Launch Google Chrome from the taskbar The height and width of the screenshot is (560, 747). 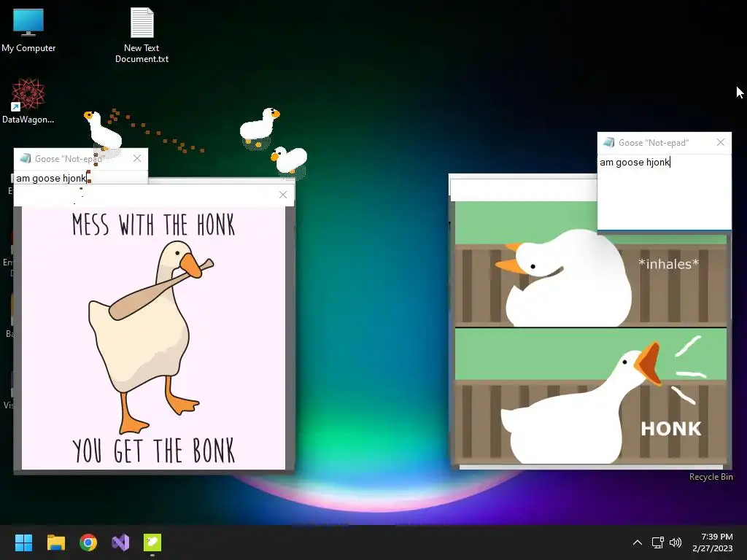(x=88, y=542)
